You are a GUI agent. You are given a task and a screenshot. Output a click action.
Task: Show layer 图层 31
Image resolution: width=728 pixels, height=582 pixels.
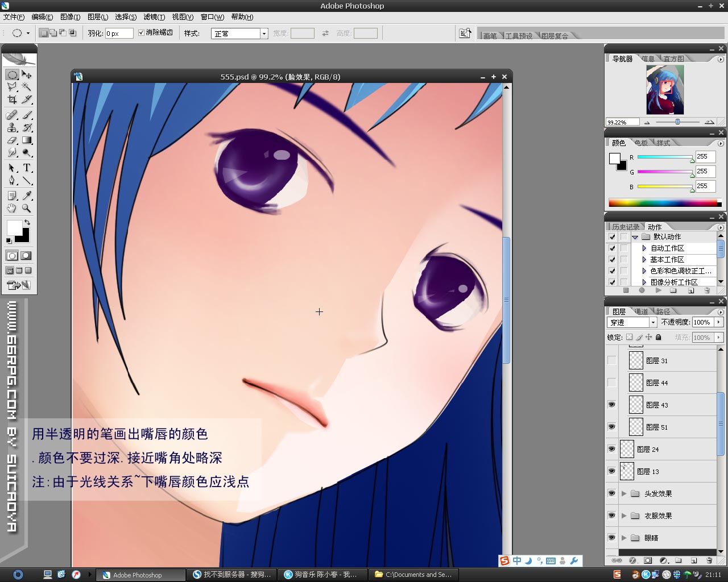pyautogui.click(x=612, y=360)
